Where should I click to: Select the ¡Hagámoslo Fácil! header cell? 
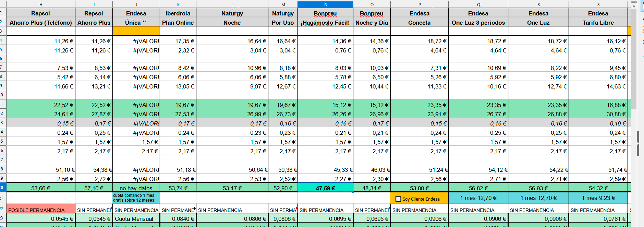point(326,23)
